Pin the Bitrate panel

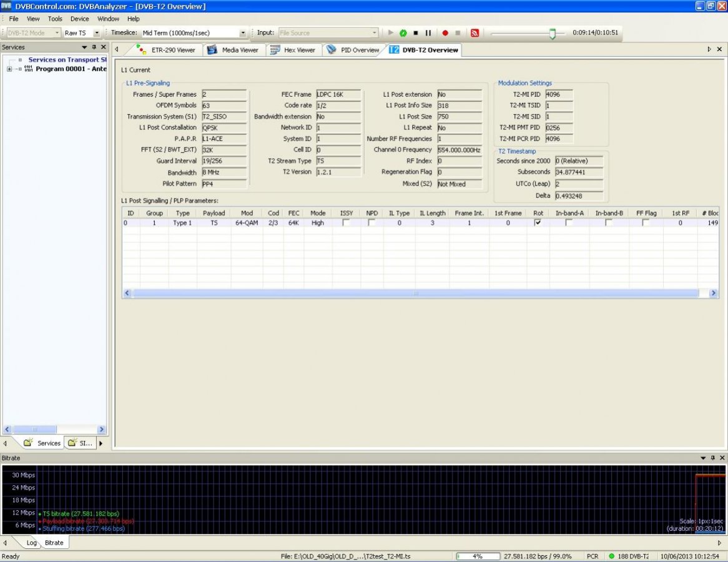(x=713, y=458)
